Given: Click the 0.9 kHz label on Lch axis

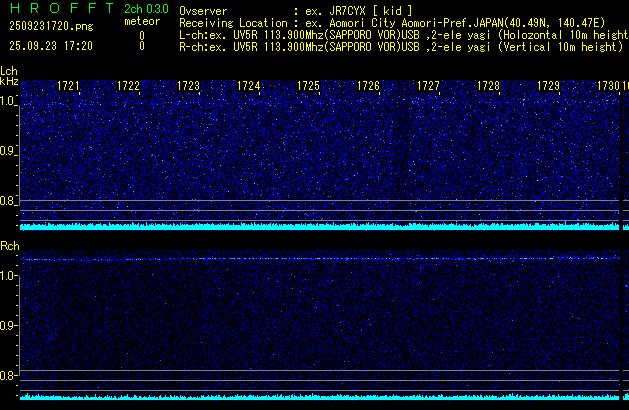Looking at the screenshot, I should coord(8,151).
